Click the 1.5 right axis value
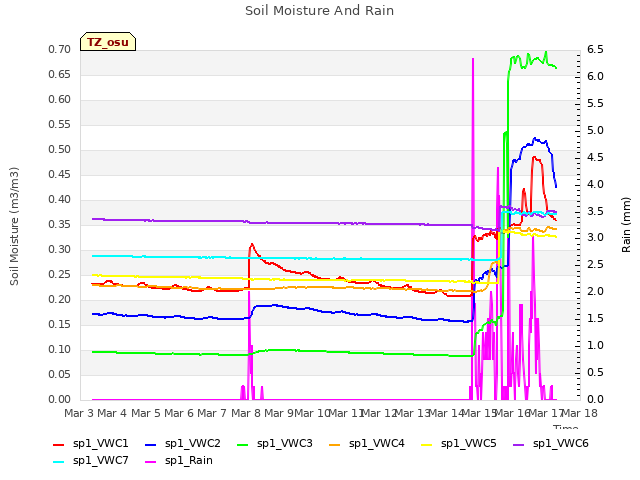 pos(595,319)
